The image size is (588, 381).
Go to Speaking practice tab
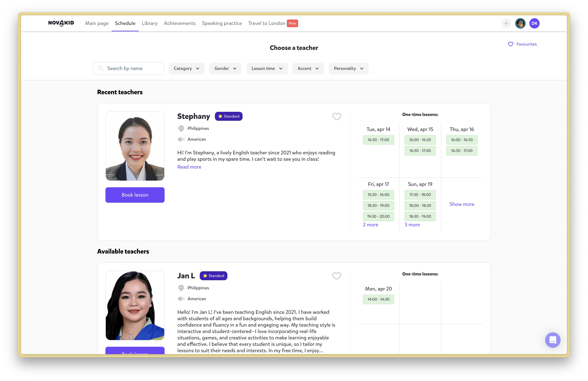pos(222,23)
